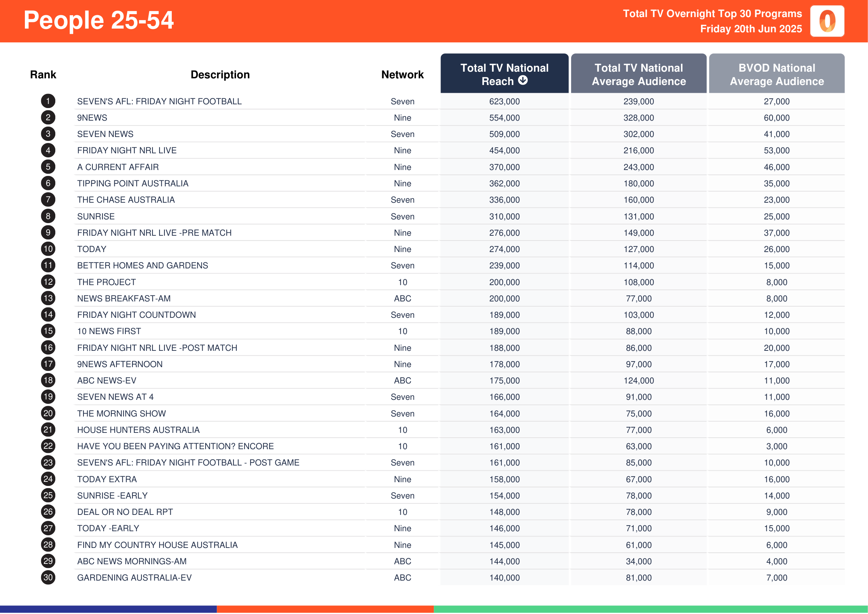Click rank badge number 30
Screen dimensions: 868x614
[x=48, y=577]
